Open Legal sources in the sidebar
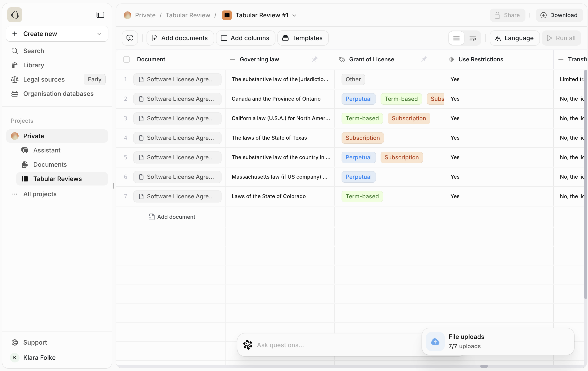 click(44, 79)
